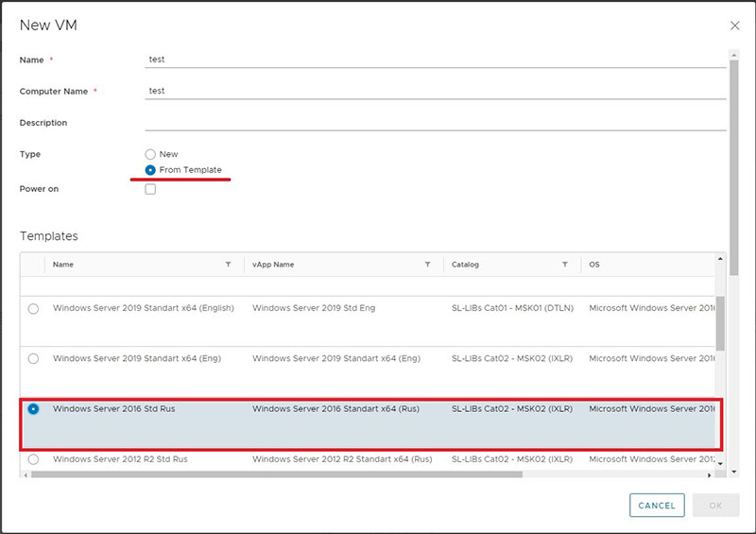Select Windows Server 2019 Standart x64 (English) template

pos(34,308)
